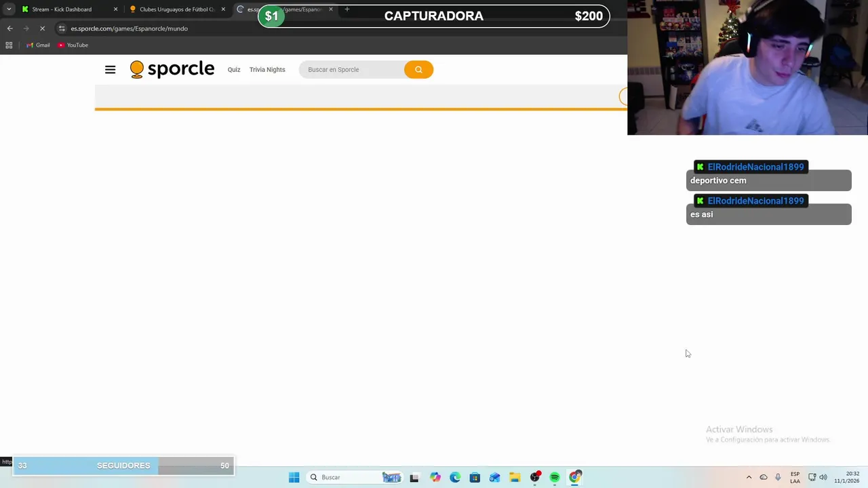The image size is (868, 488).
Task: Open the site information icon in the address bar
Action: 62,28
